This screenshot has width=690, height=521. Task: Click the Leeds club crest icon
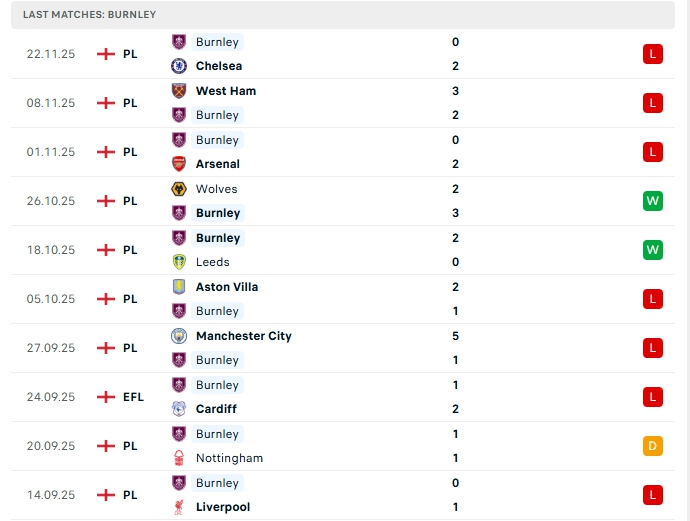[179, 262]
